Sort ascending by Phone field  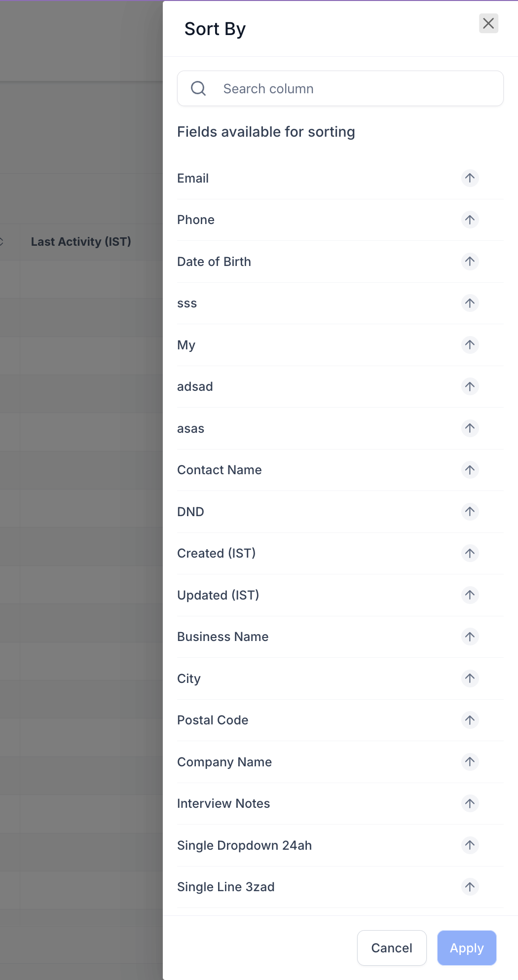click(469, 220)
